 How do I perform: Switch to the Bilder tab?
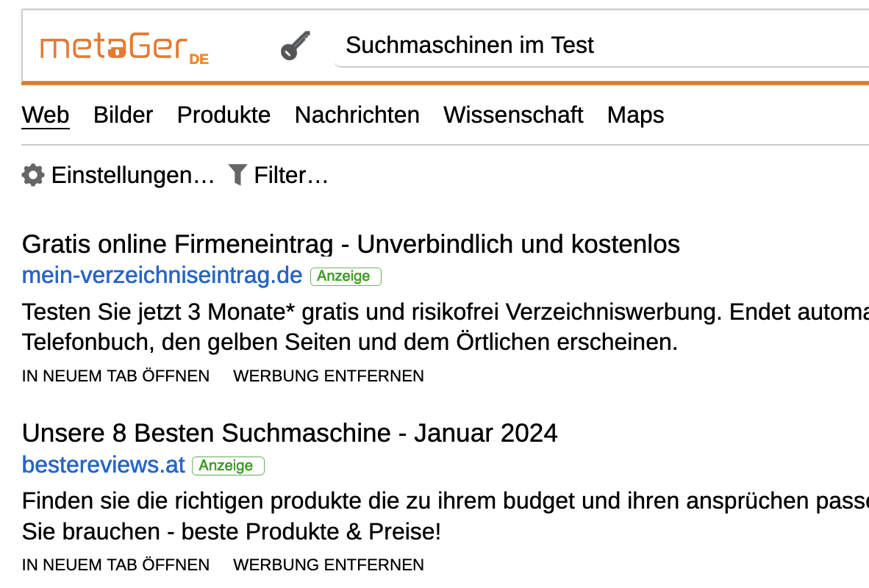point(123,115)
